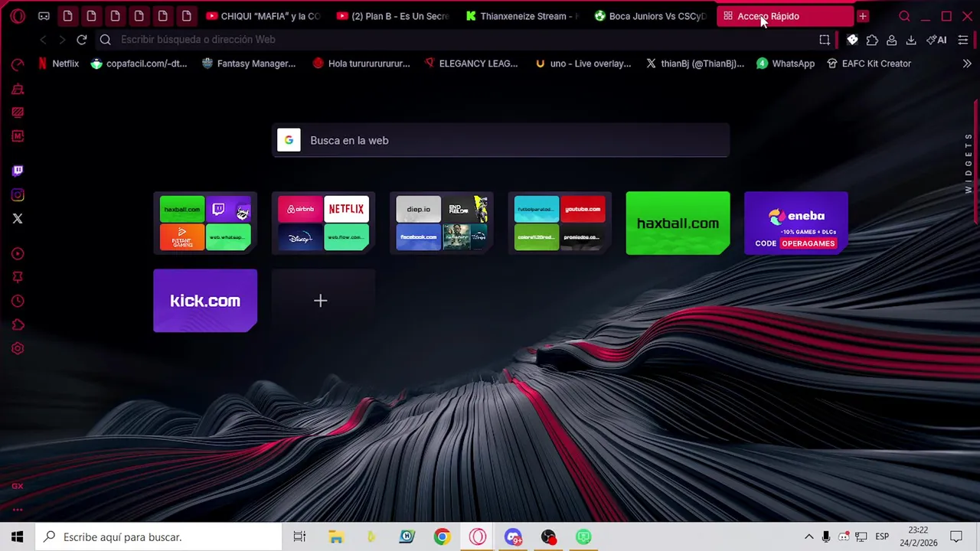The image size is (980, 551).
Task: Open GX Control speedometer icon in sidebar
Action: pyautogui.click(x=18, y=65)
